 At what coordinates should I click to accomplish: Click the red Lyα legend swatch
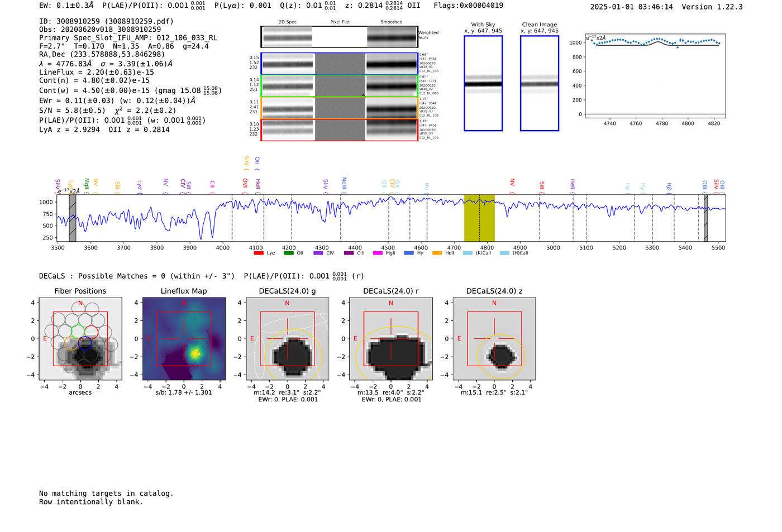click(258, 253)
